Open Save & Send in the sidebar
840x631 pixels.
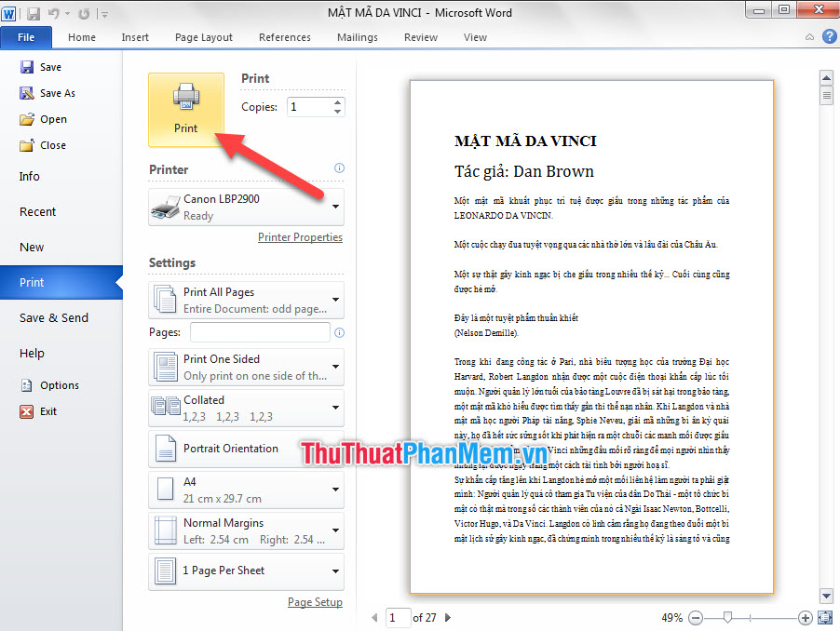pyautogui.click(x=54, y=317)
